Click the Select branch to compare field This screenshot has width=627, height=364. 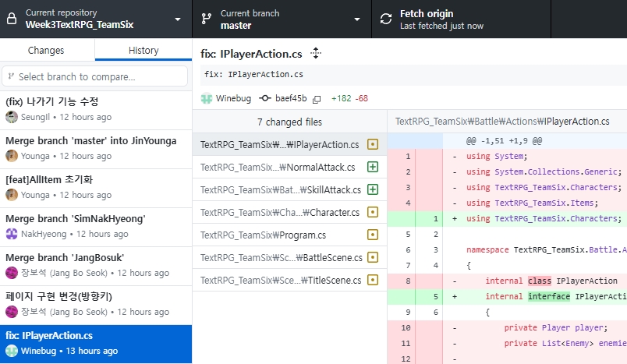click(95, 76)
